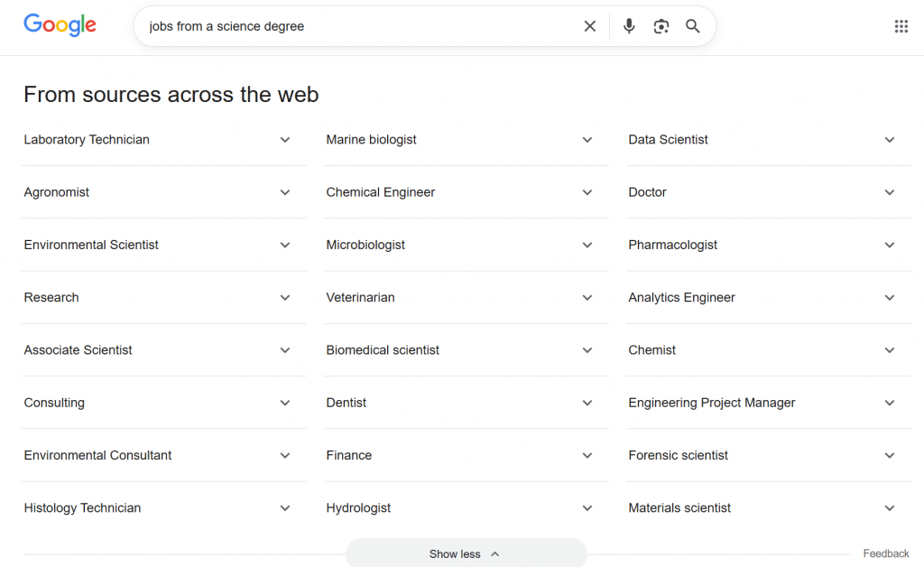Expand the Engineering Project Manager entry

(x=768, y=403)
